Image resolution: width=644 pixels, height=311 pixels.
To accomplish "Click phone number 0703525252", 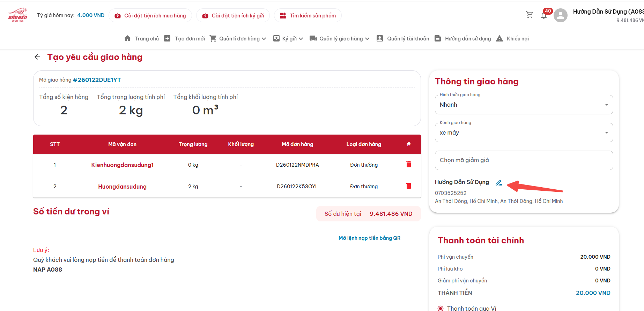I will point(451,193).
